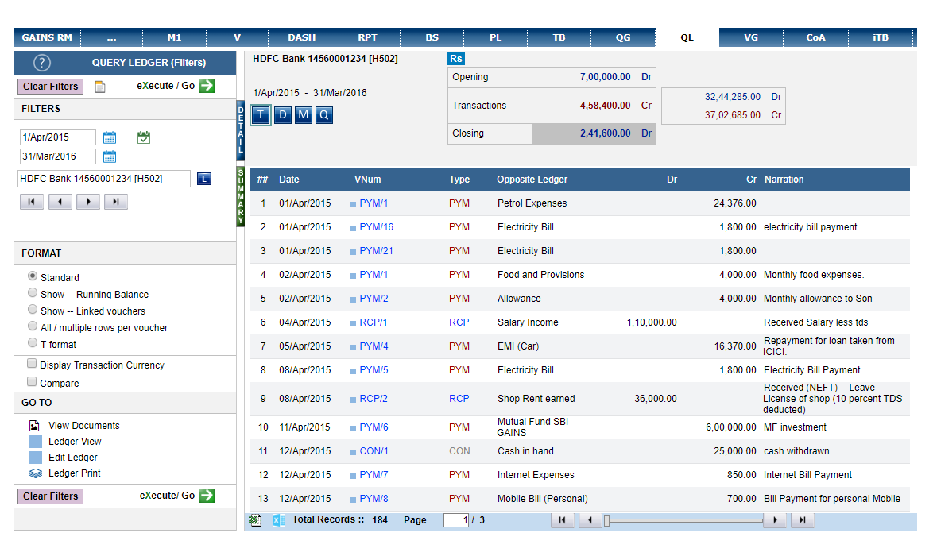Open the GAINS RM tab
The width and height of the screenshot is (937, 560).
pyautogui.click(x=47, y=37)
